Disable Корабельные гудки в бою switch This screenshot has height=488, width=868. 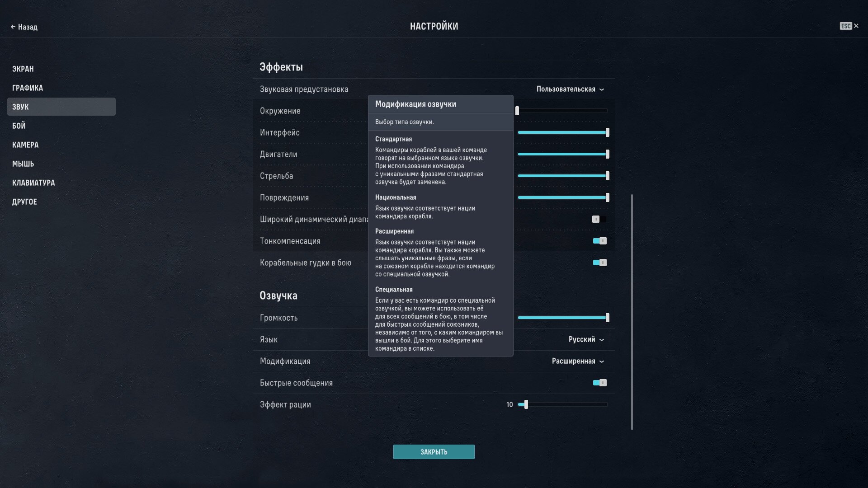599,263
